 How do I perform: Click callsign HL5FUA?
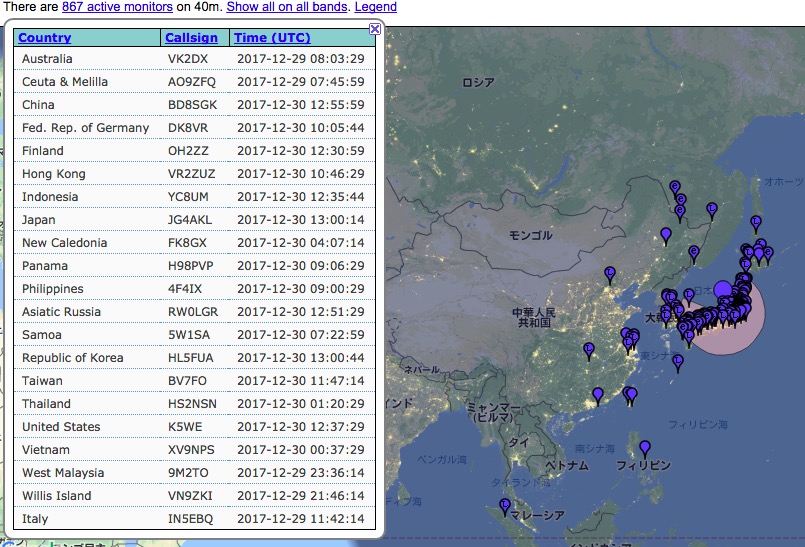tap(190, 358)
